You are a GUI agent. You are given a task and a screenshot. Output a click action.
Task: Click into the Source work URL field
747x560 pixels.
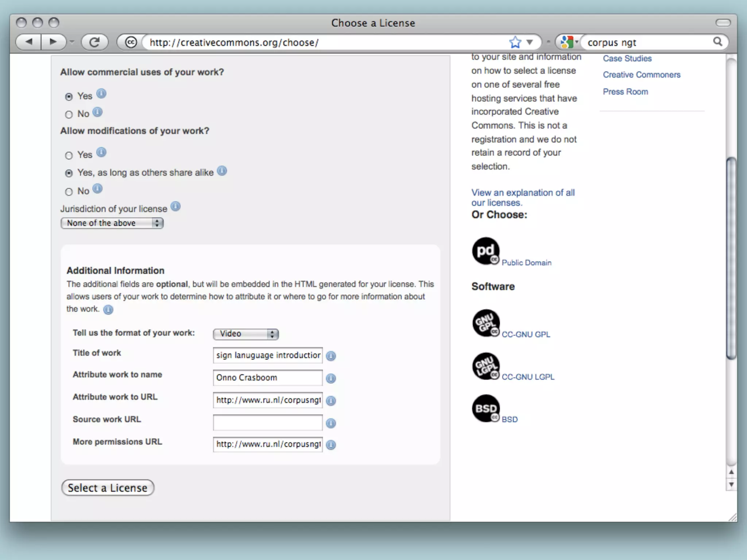268,423
